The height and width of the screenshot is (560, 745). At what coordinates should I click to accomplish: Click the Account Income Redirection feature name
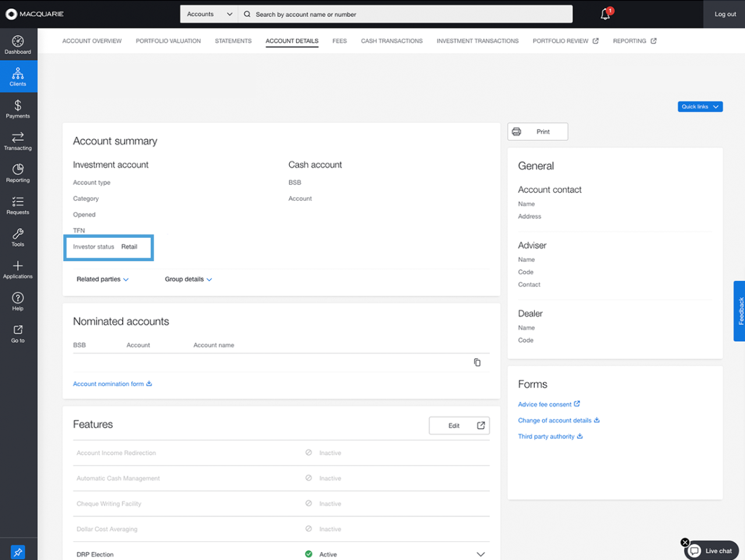[116, 453]
